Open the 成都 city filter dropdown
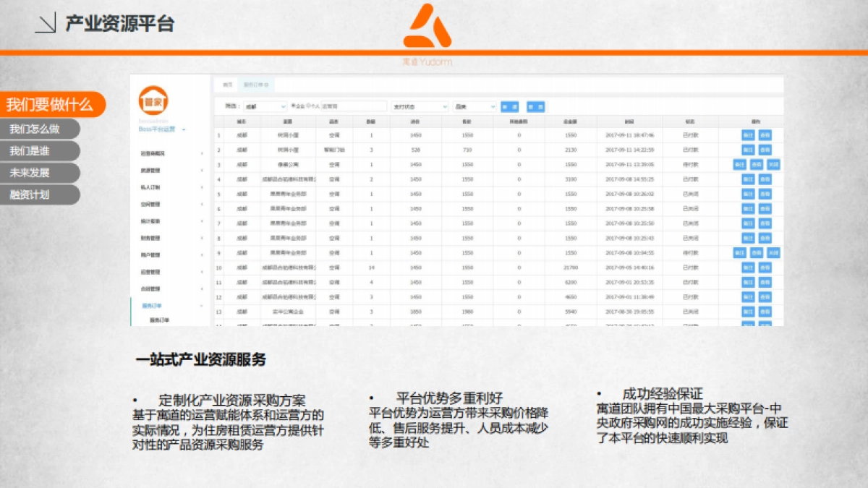This screenshot has width=868, height=488. (x=265, y=106)
